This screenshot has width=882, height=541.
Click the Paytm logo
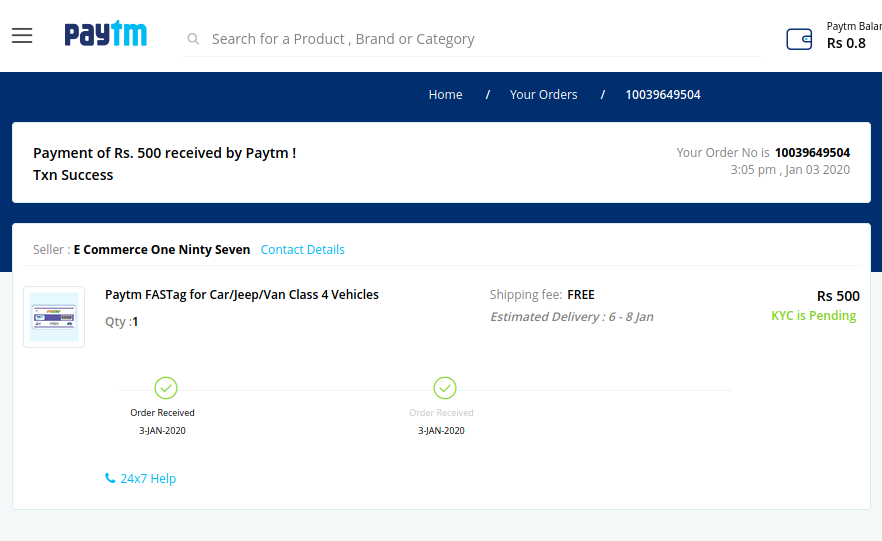point(106,33)
